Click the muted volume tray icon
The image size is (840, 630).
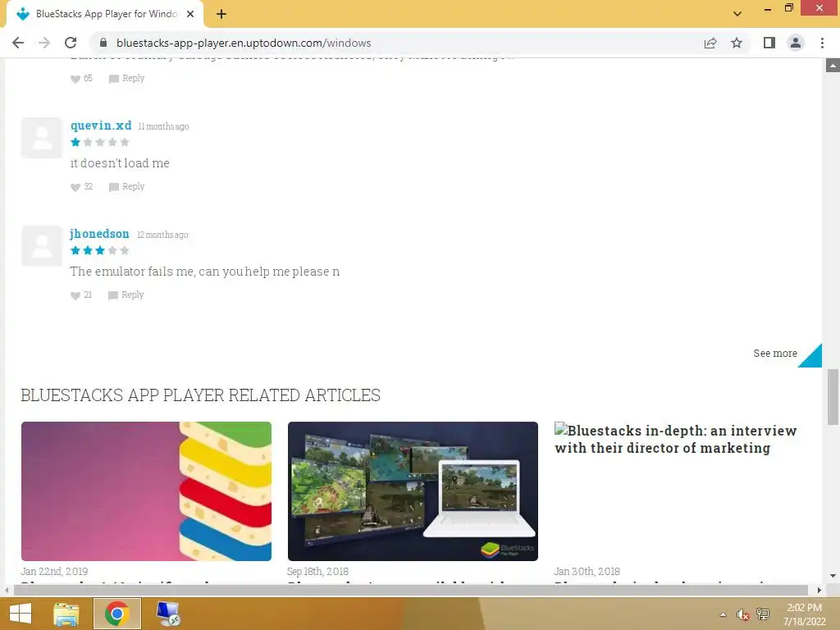[742, 614]
